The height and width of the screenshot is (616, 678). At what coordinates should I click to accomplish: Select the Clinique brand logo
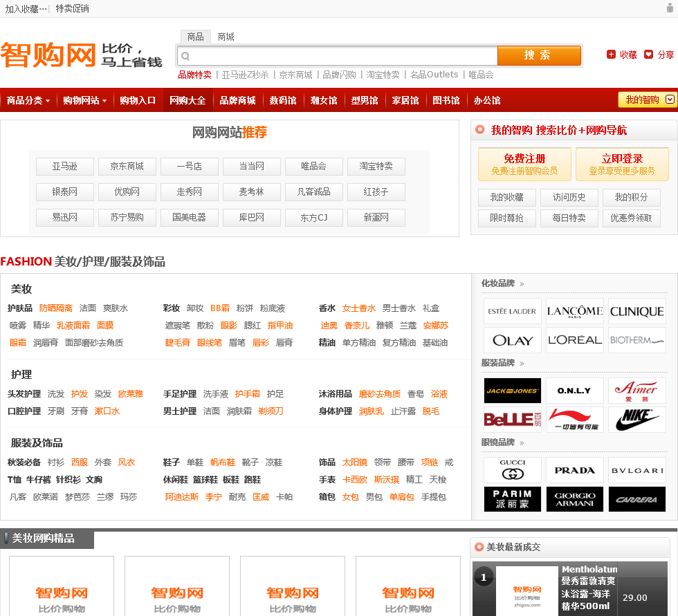pos(636,311)
